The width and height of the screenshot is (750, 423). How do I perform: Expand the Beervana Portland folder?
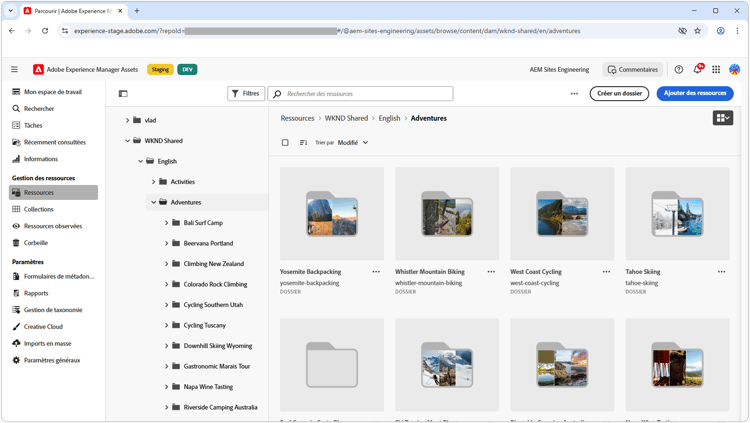(x=166, y=244)
